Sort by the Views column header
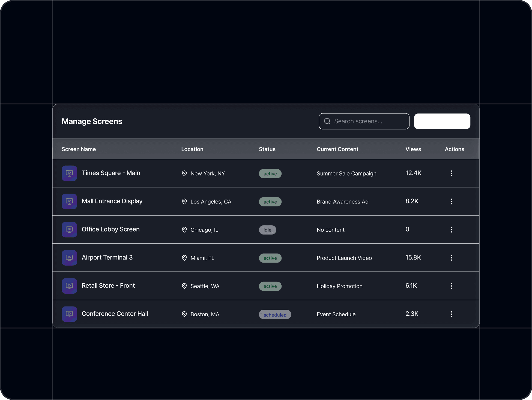This screenshot has height=400, width=532. (x=413, y=149)
